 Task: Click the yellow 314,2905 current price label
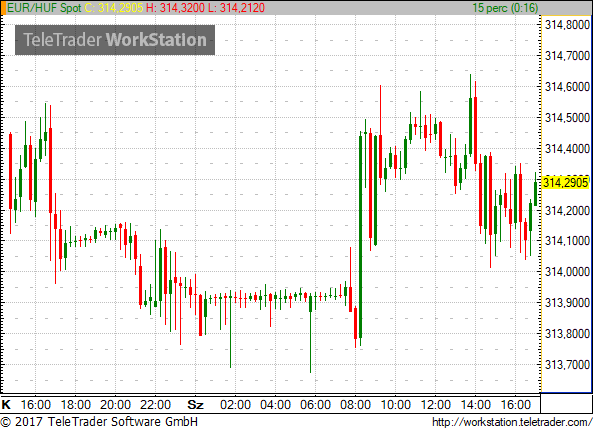566,183
